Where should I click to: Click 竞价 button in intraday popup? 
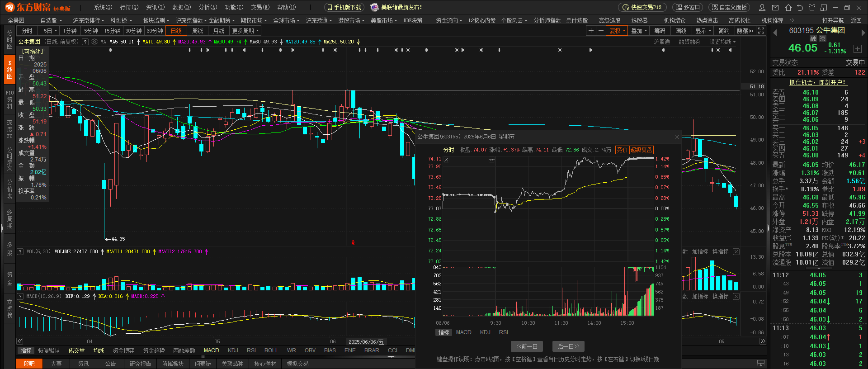(x=622, y=150)
